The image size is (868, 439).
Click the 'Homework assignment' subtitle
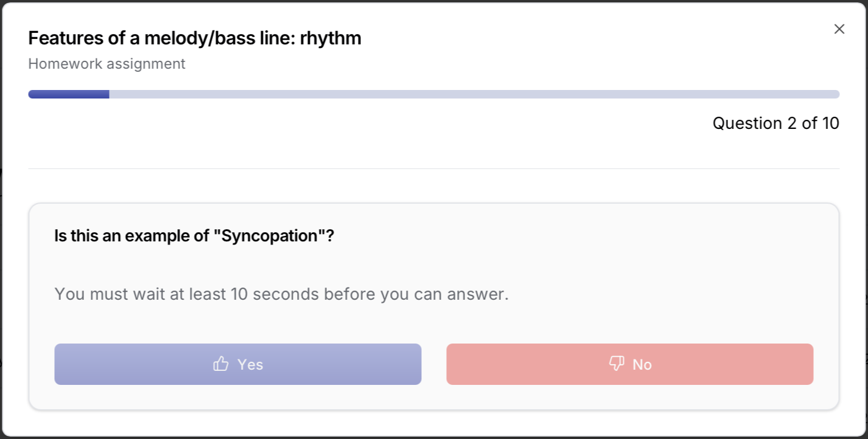tap(107, 63)
